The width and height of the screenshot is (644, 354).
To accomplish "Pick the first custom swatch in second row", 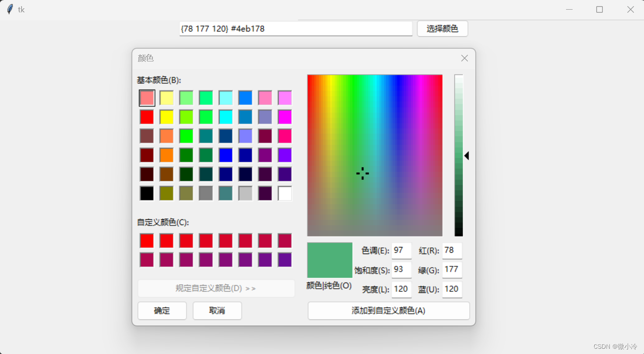I will (147, 260).
